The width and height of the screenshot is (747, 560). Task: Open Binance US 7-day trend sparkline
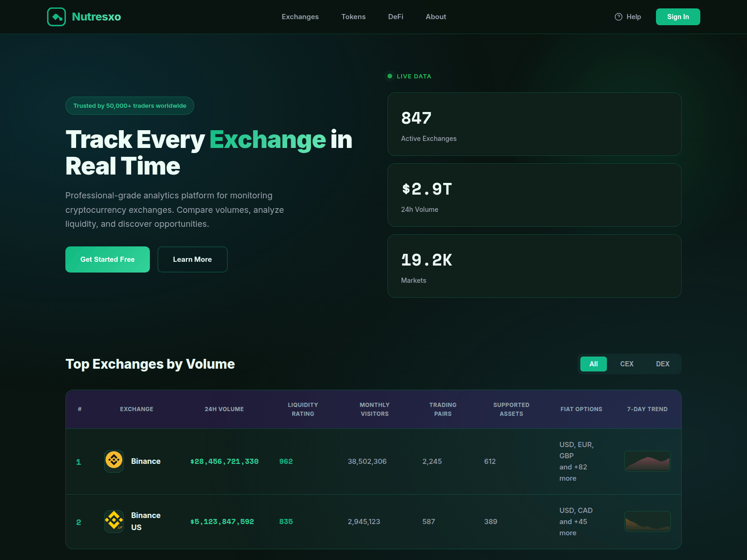(x=647, y=521)
